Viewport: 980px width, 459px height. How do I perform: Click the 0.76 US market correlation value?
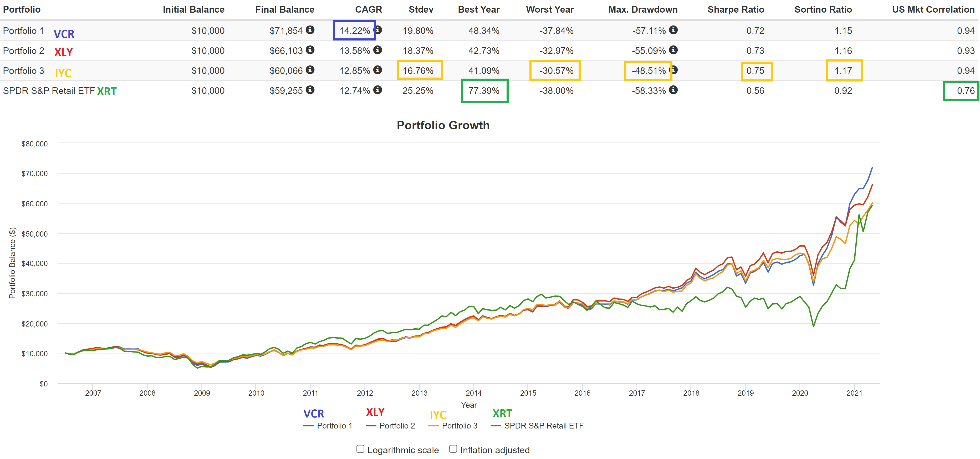(966, 91)
